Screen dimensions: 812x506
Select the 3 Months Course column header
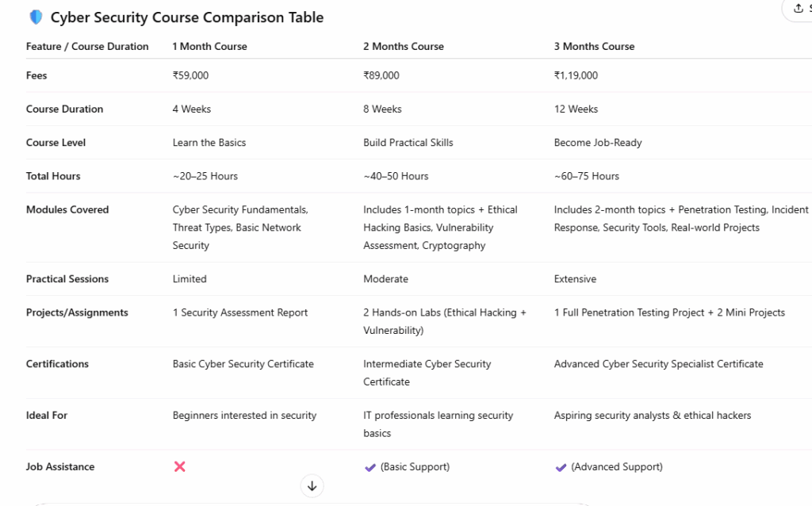[594, 47]
